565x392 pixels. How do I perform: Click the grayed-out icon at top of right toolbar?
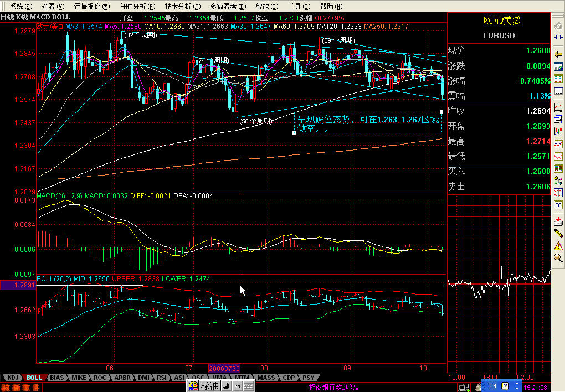[x=558, y=25]
